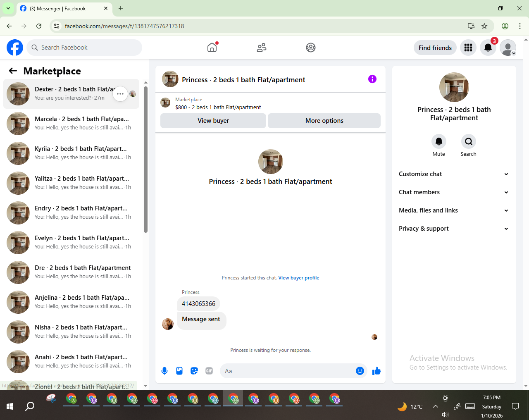Click the browser address bar URL
The image size is (529, 420).
click(x=124, y=26)
